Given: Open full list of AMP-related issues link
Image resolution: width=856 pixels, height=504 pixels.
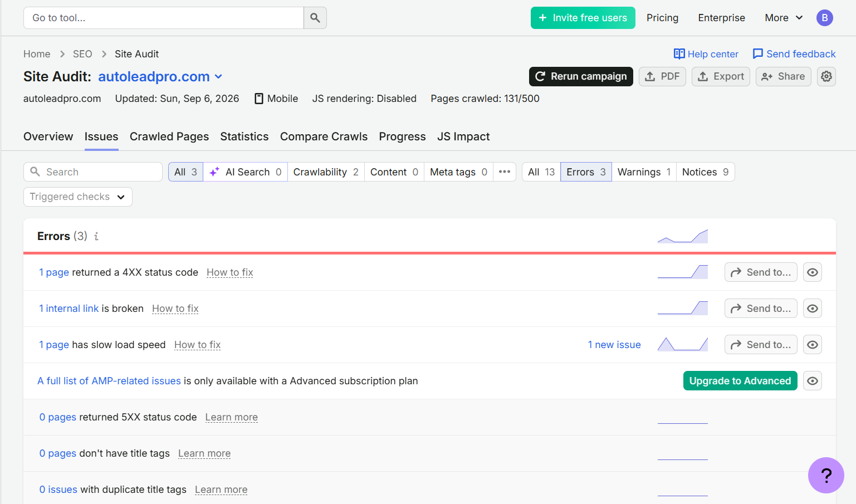Looking at the screenshot, I should pyautogui.click(x=109, y=381).
